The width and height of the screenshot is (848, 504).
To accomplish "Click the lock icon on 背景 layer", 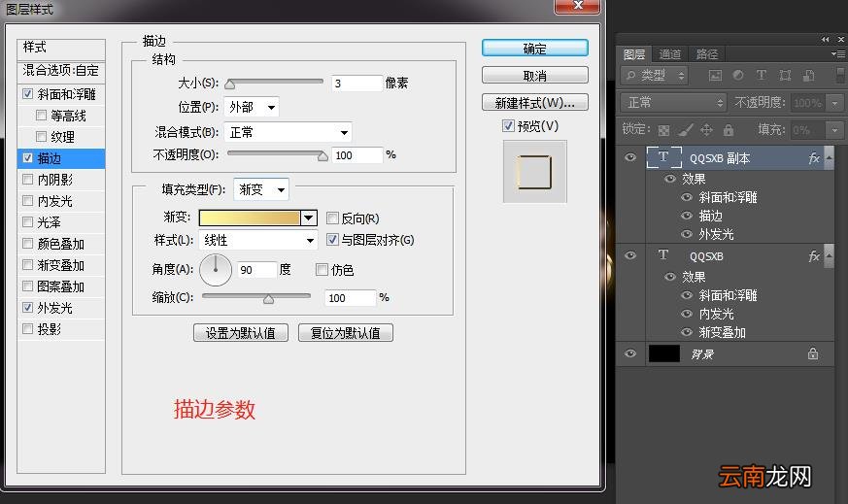I will click(813, 353).
